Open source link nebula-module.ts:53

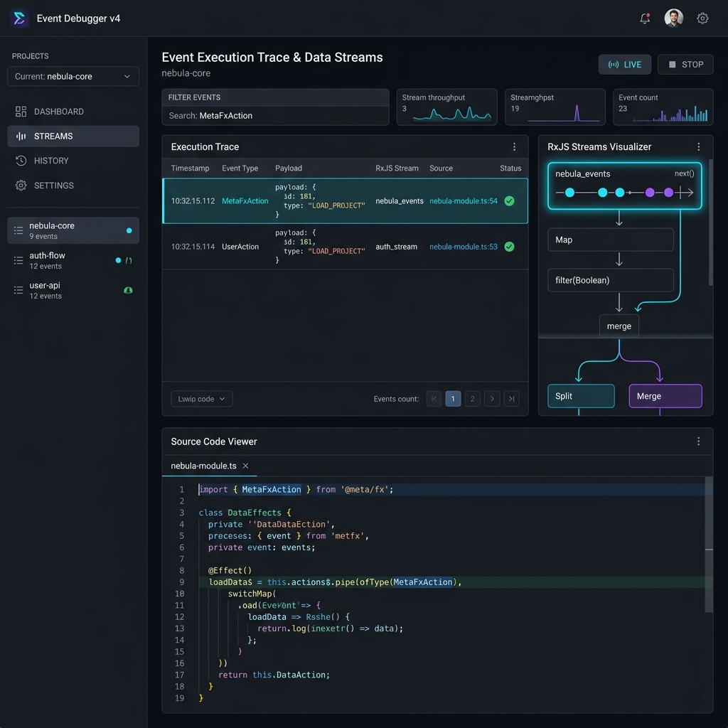(463, 247)
